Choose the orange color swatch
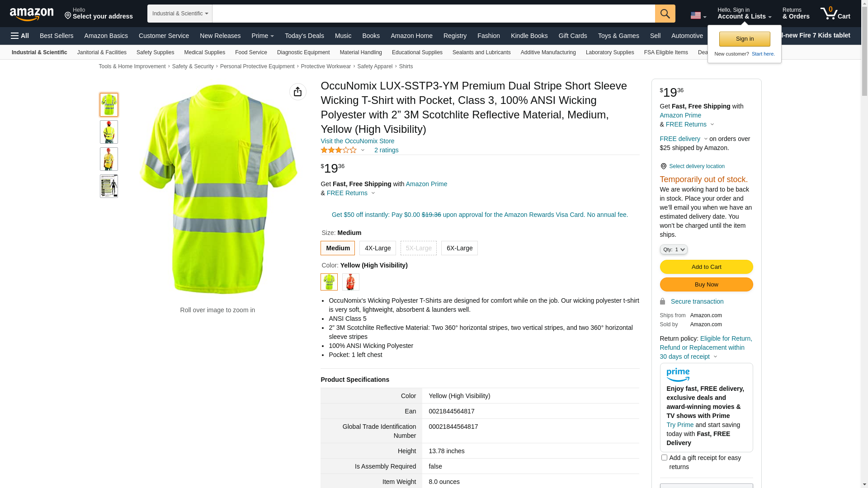 350,282
